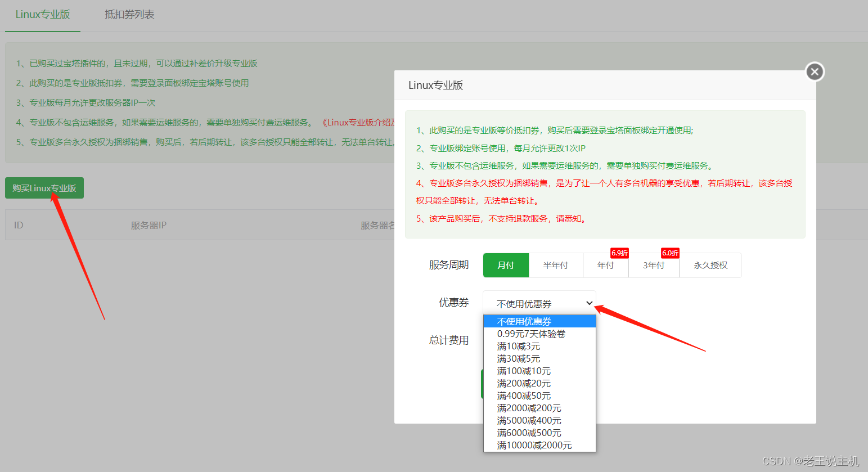Click the 购买Linux专业版 green button
The height and width of the screenshot is (472, 868).
point(44,188)
